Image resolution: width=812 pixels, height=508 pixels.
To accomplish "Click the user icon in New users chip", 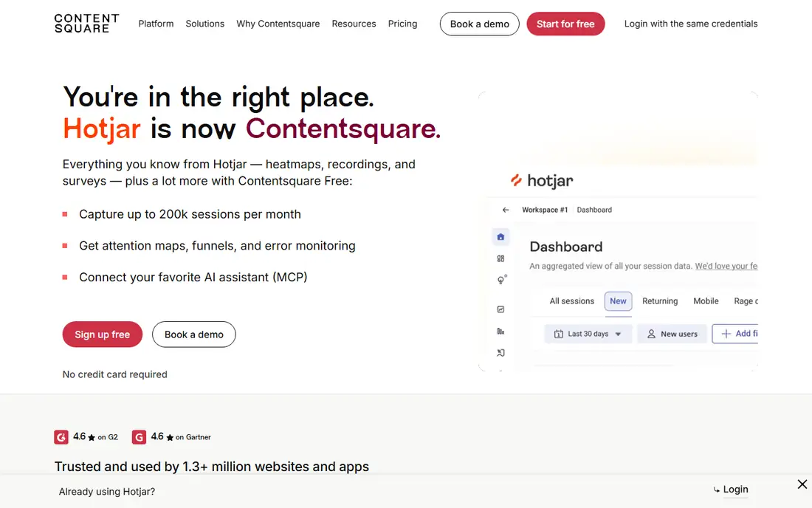I will 652,334.
